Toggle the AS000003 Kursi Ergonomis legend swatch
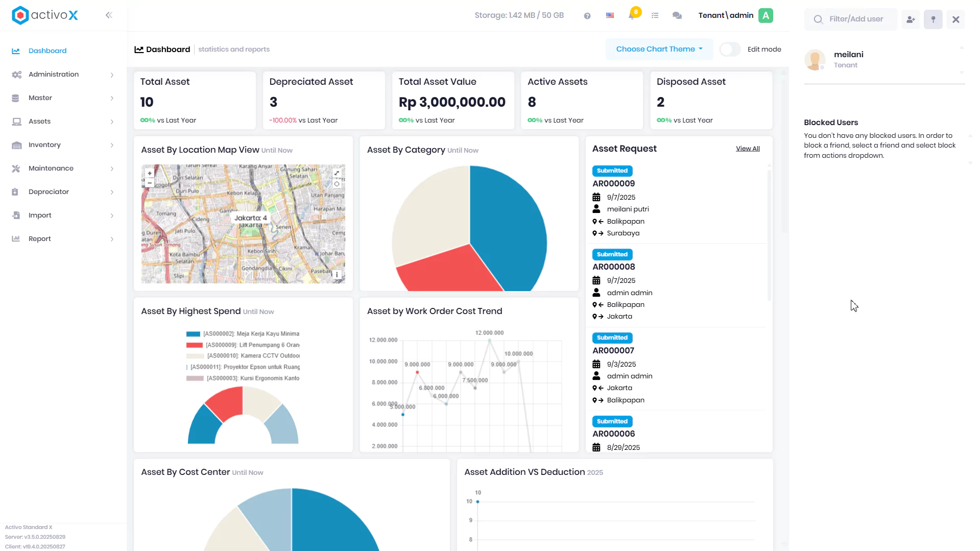This screenshot has height=551, width=980. [x=195, y=378]
